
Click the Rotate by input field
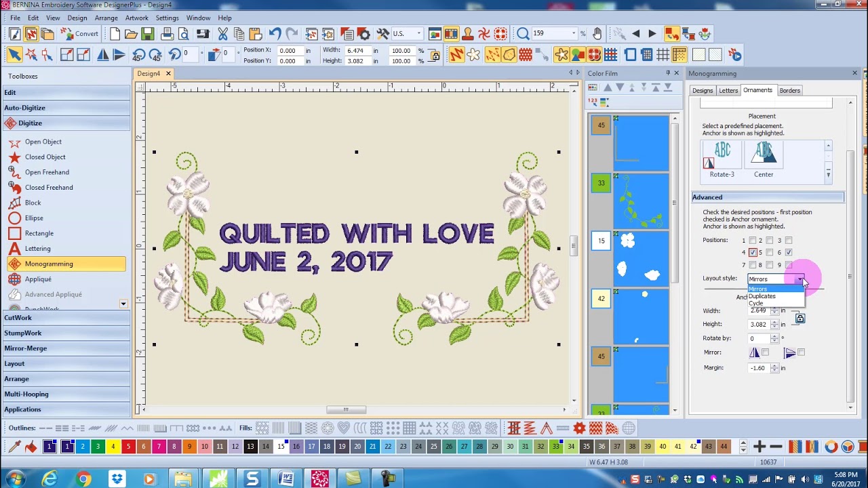tap(759, 338)
